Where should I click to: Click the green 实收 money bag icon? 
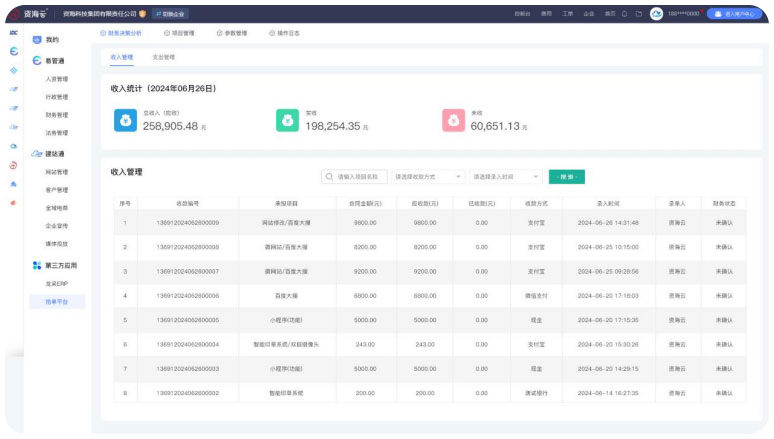[288, 120]
